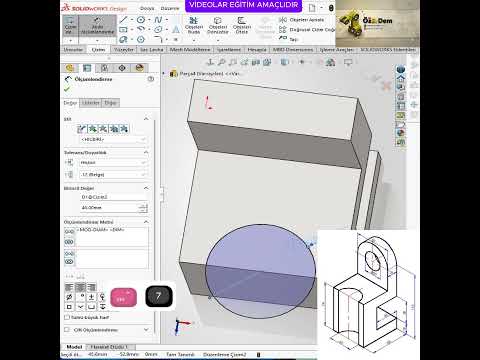The height and width of the screenshot is (360, 480).
Task: Open the Sac Levha ribbon tab
Action: tap(152, 50)
